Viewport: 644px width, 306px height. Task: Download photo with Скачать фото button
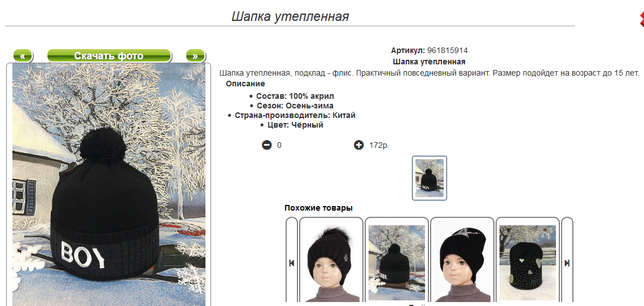click(109, 56)
